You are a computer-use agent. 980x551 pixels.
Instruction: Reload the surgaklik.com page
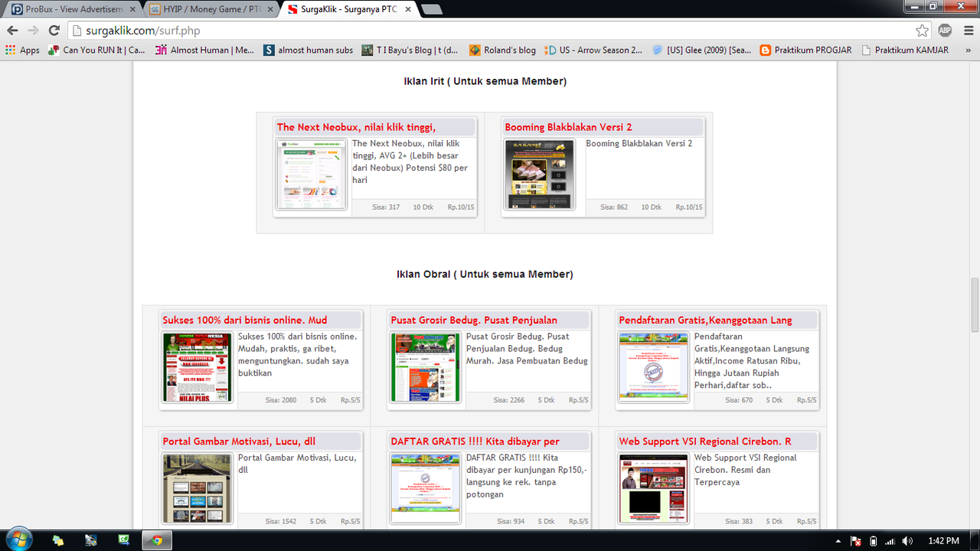point(54,31)
